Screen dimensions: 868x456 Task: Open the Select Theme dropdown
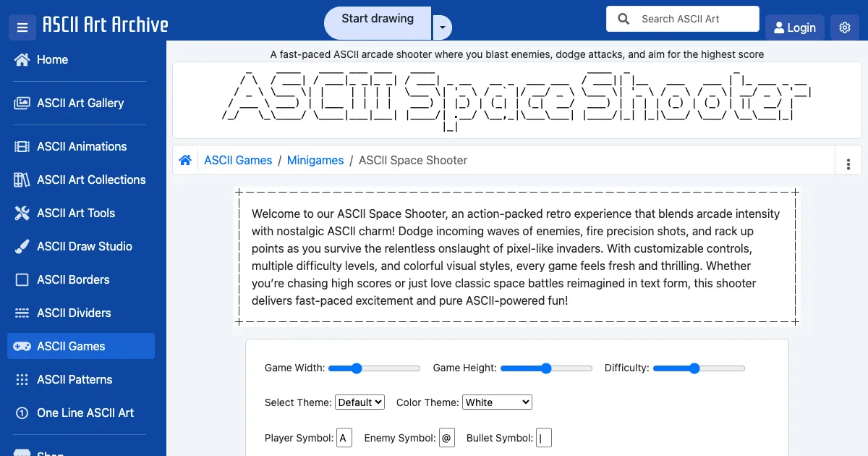(x=359, y=402)
